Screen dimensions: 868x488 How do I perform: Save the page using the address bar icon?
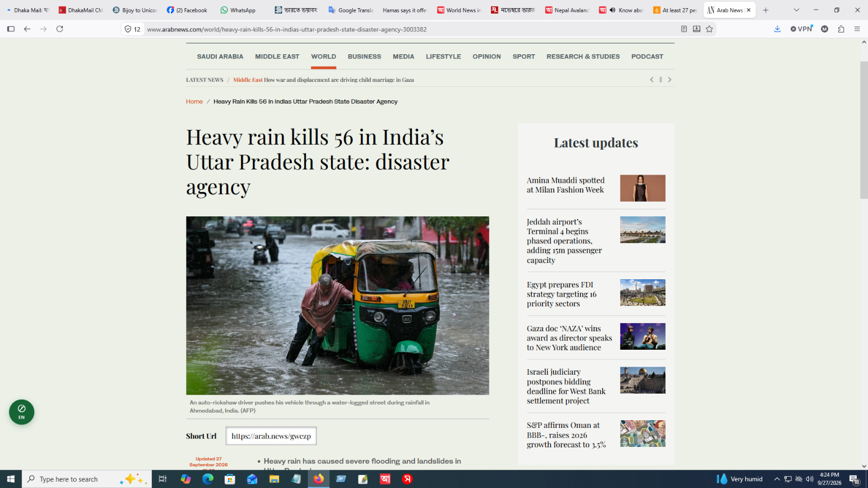[x=697, y=29]
